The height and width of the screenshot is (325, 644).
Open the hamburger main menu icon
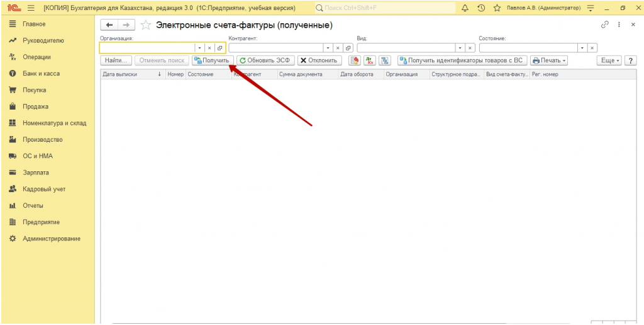tap(30, 8)
